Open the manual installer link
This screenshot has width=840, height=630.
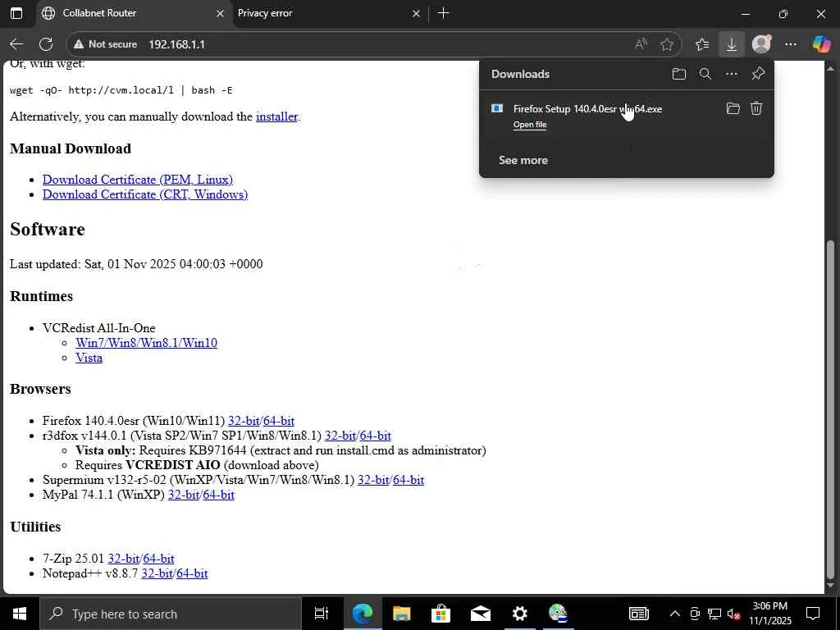(276, 116)
